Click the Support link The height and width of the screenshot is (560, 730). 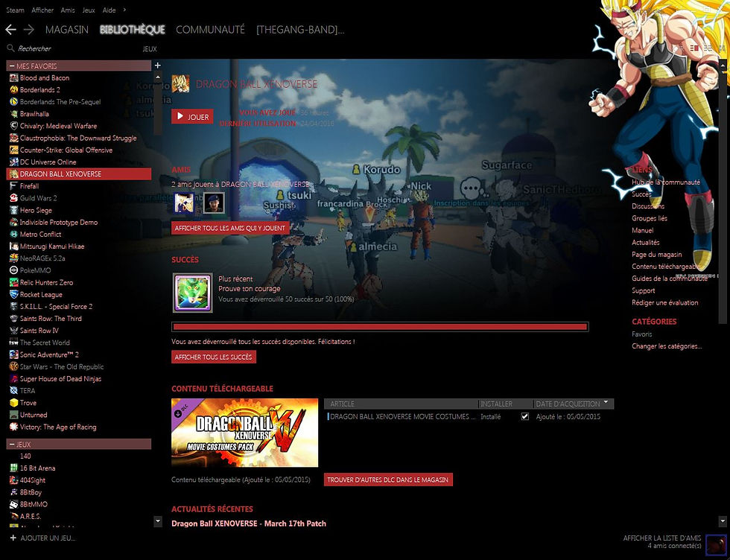[x=643, y=290]
